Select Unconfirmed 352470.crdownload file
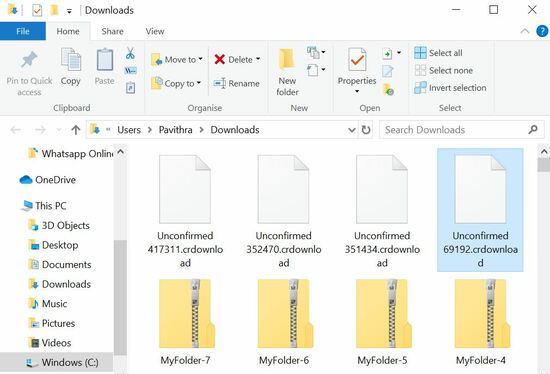Viewport: 550px width, 374px height. pyautogui.click(x=284, y=211)
